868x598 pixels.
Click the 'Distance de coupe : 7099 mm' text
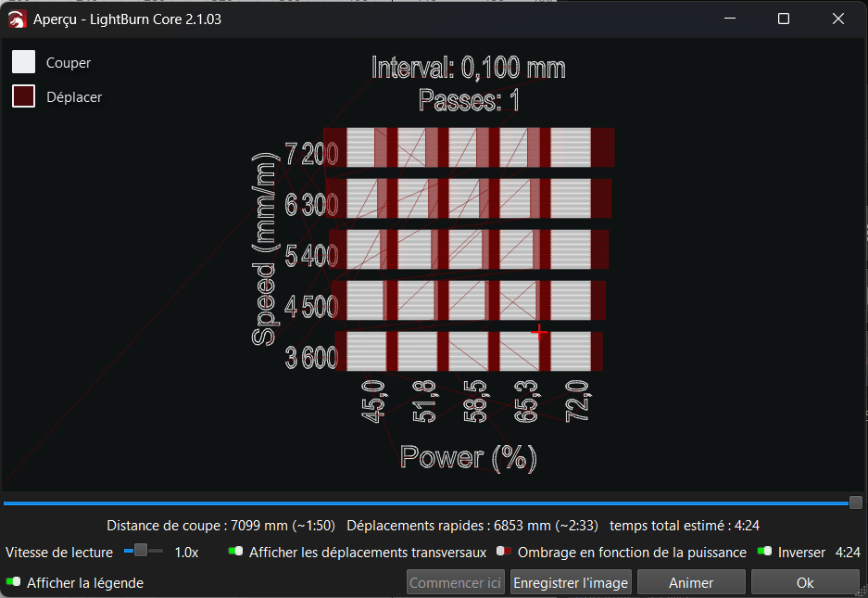197,526
